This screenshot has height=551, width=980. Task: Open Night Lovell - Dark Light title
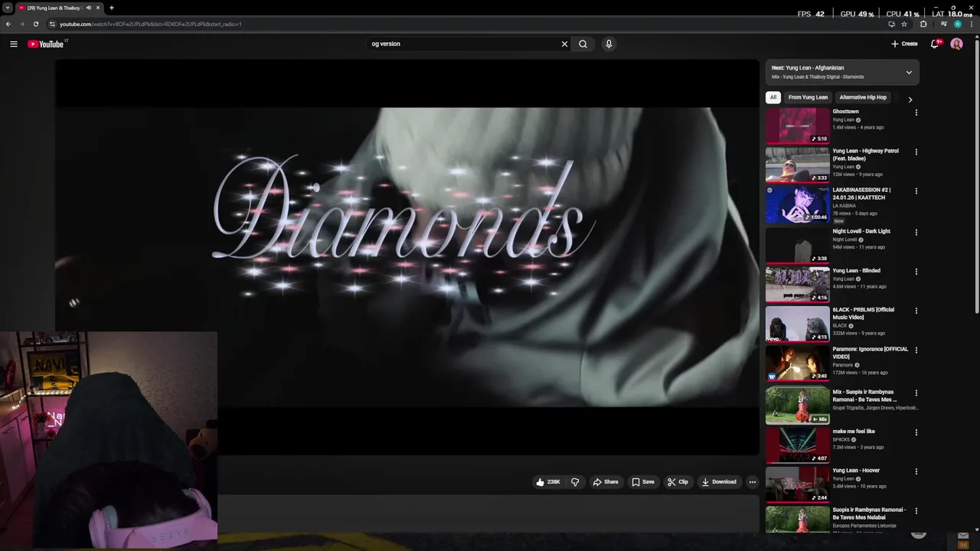tap(861, 231)
